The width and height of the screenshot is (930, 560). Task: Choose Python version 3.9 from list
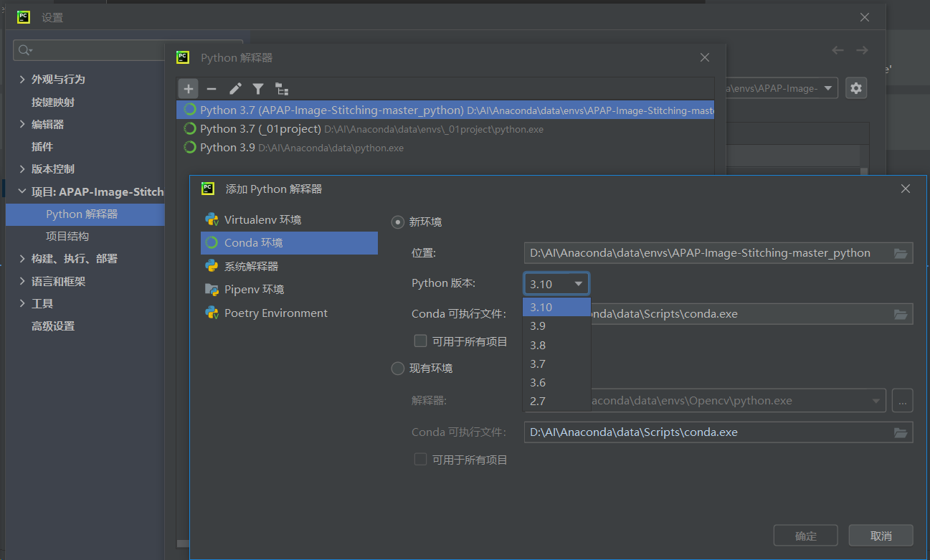[x=556, y=326]
